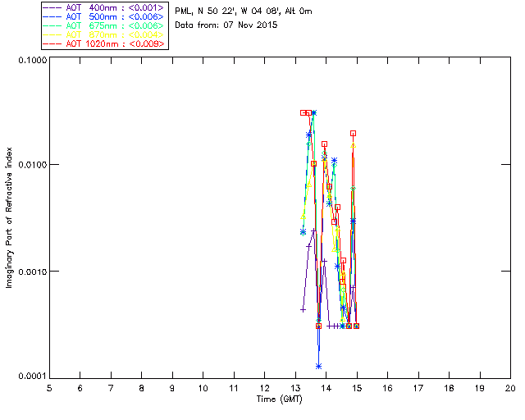
Task: Click the AOT 500nm legend entry
Action: [104, 16]
